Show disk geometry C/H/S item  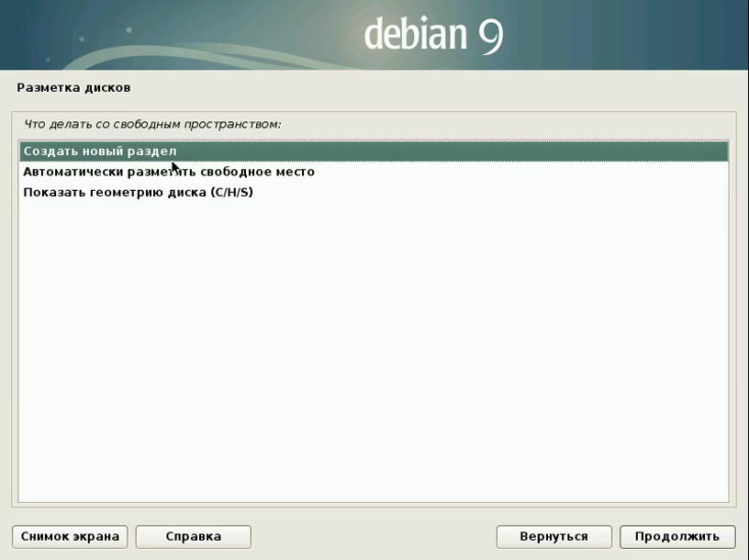point(138,193)
